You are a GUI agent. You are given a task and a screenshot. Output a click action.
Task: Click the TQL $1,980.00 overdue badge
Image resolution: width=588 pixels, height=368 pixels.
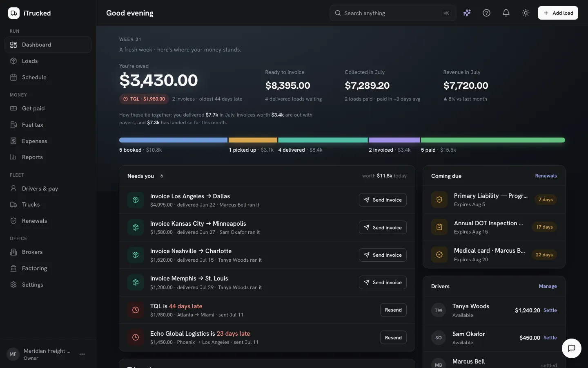click(x=143, y=99)
